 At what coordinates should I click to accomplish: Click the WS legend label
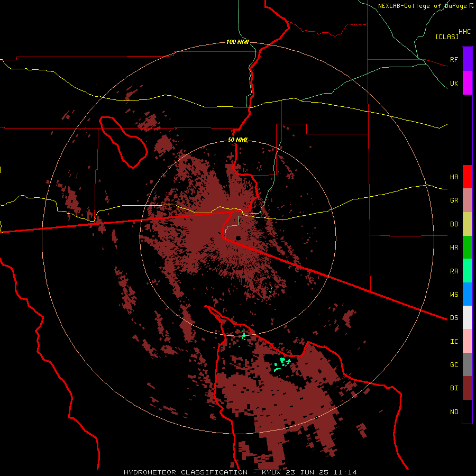454,294
